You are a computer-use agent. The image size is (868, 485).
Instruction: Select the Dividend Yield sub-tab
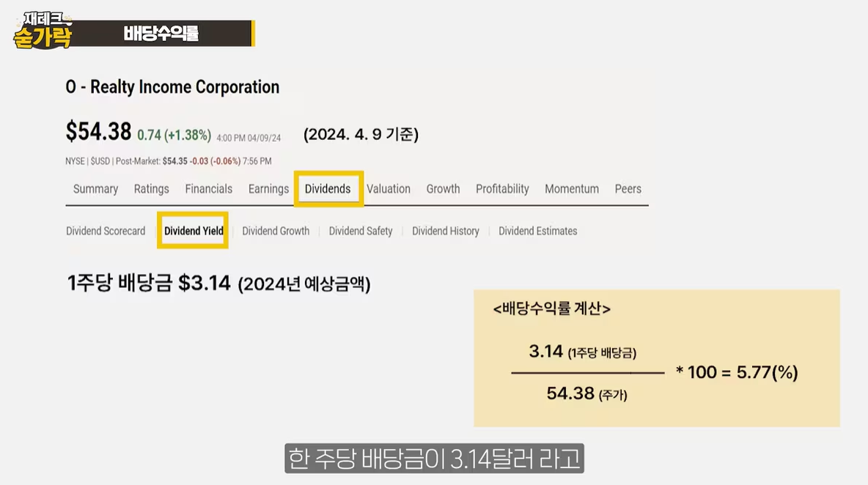(194, 232)
